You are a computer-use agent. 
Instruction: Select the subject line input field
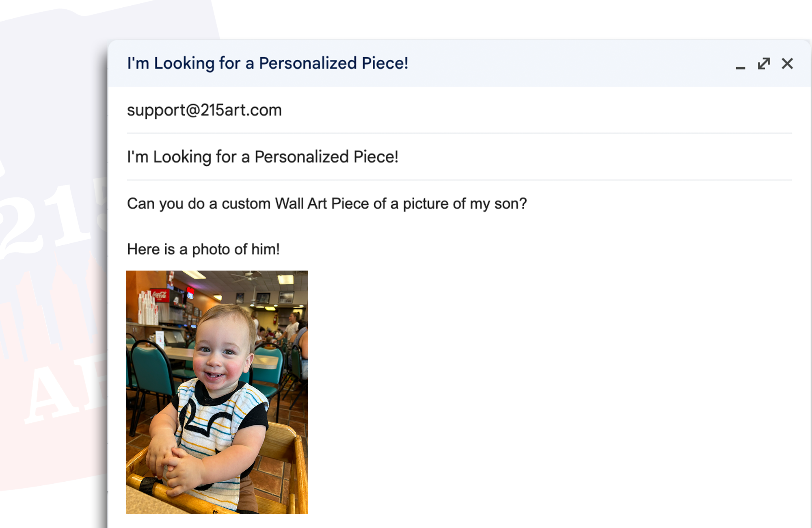(459, 157)
